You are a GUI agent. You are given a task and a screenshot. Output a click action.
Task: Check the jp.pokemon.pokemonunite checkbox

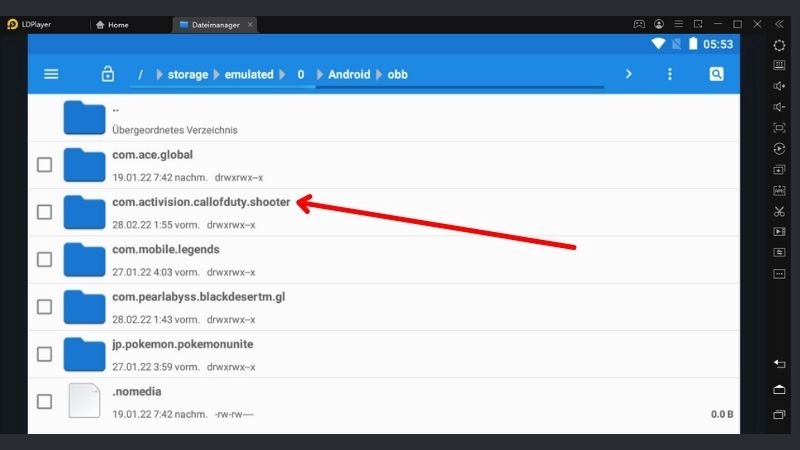point(44,354)
